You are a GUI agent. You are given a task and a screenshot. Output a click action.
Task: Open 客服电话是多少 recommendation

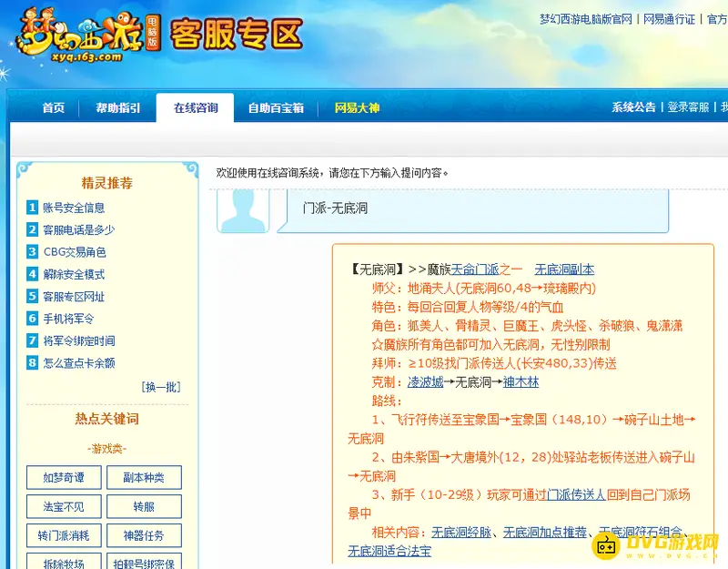(79, 230)
